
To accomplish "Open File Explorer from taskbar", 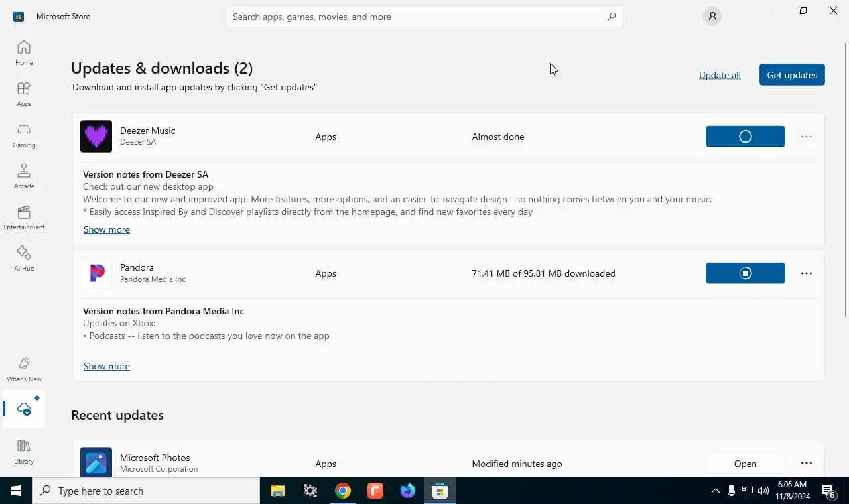I will (278, 491).
